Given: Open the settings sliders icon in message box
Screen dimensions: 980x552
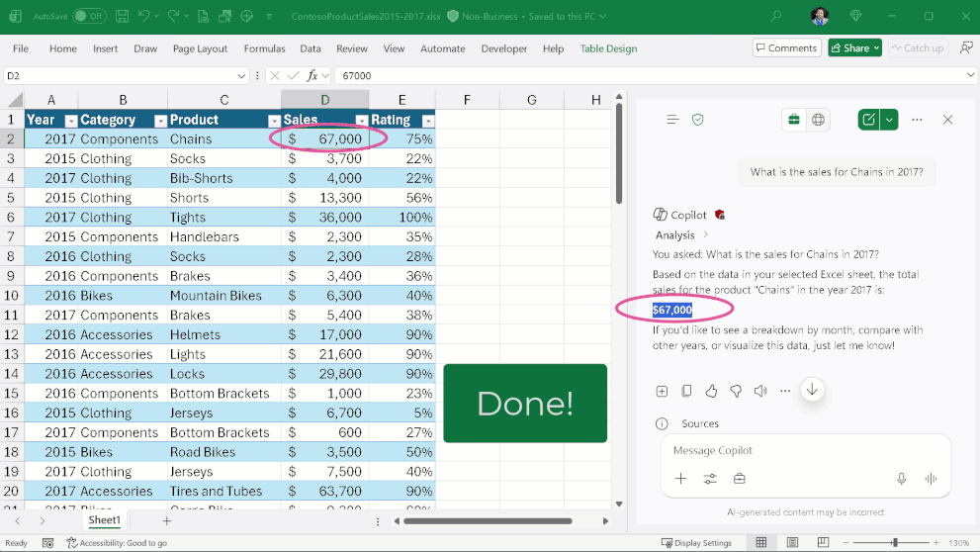Looking at the screenshot, I should 710,479.
